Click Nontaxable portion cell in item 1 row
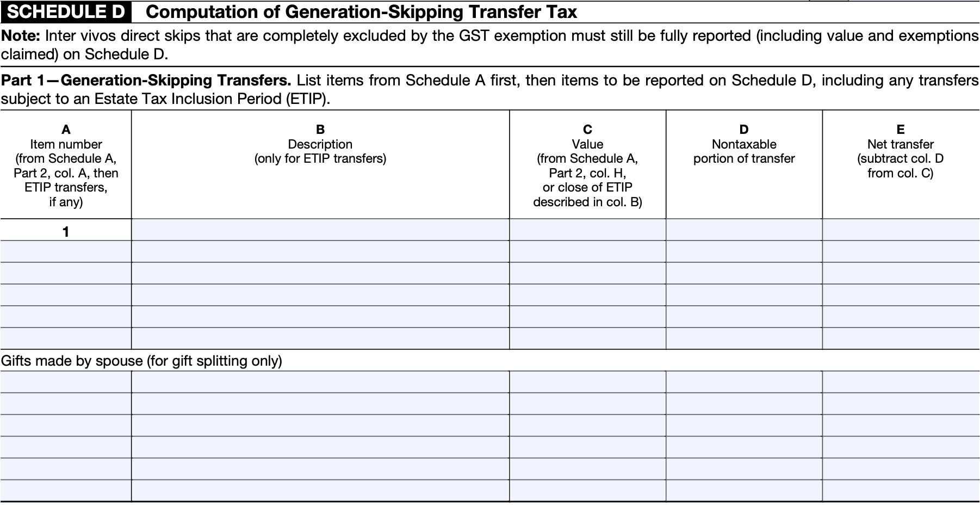Screen dimensions: 980x505 pos(744,230)
